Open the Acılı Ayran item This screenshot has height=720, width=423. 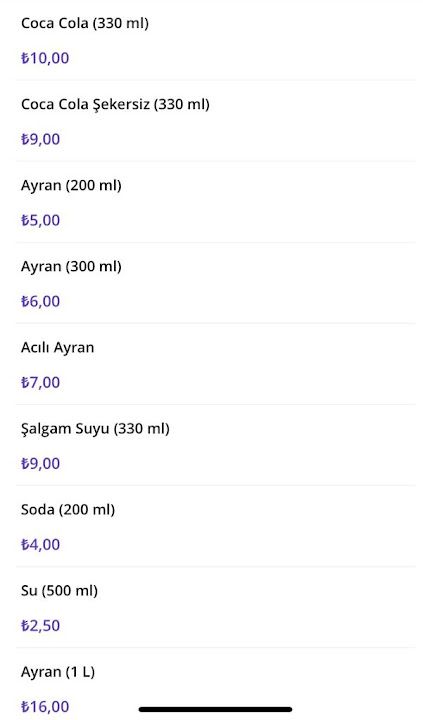pyautogui.click(x=216, y=364)
